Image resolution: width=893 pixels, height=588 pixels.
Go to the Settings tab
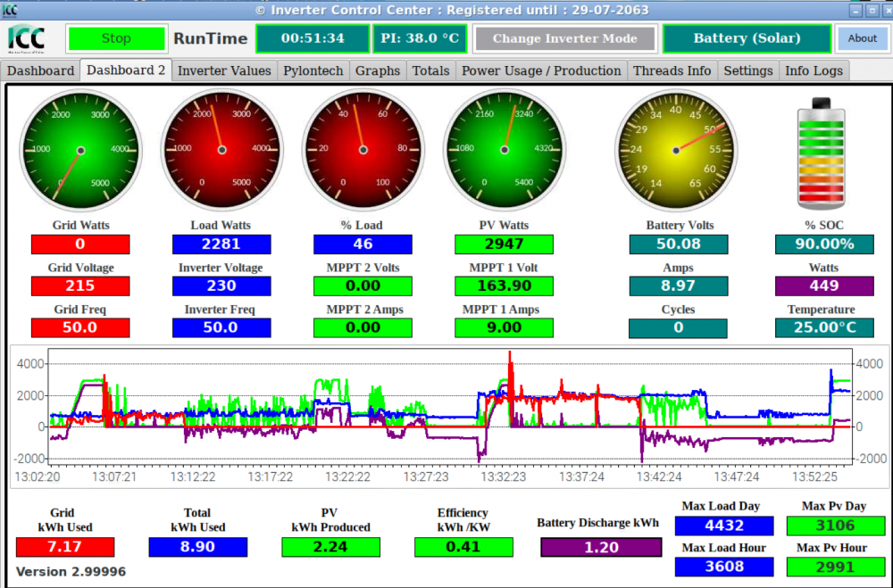748,70
